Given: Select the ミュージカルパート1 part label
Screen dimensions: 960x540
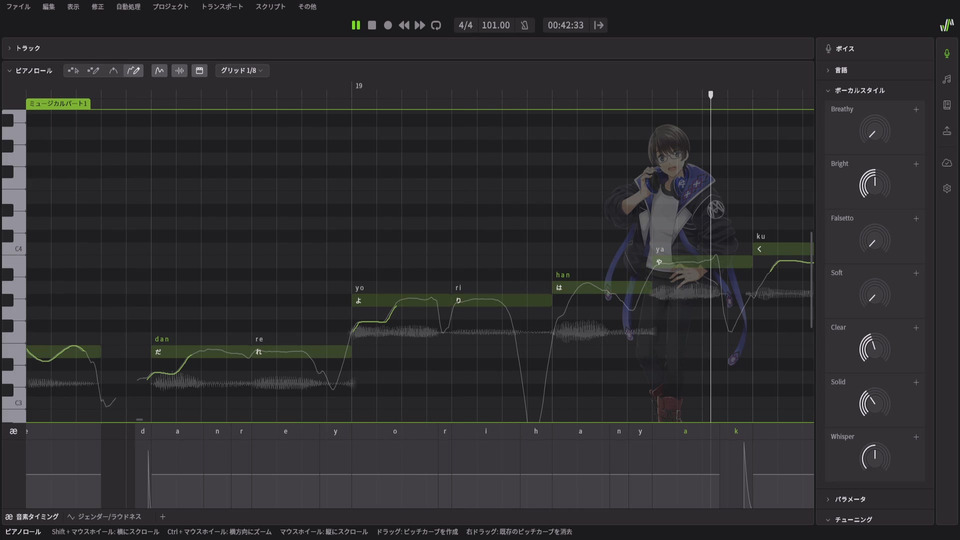Looking at the screenshot, I should point(58,103).
